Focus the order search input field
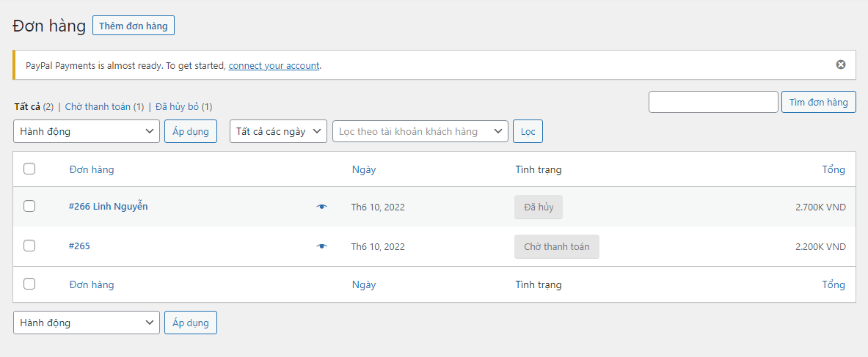 pos(713,102)
